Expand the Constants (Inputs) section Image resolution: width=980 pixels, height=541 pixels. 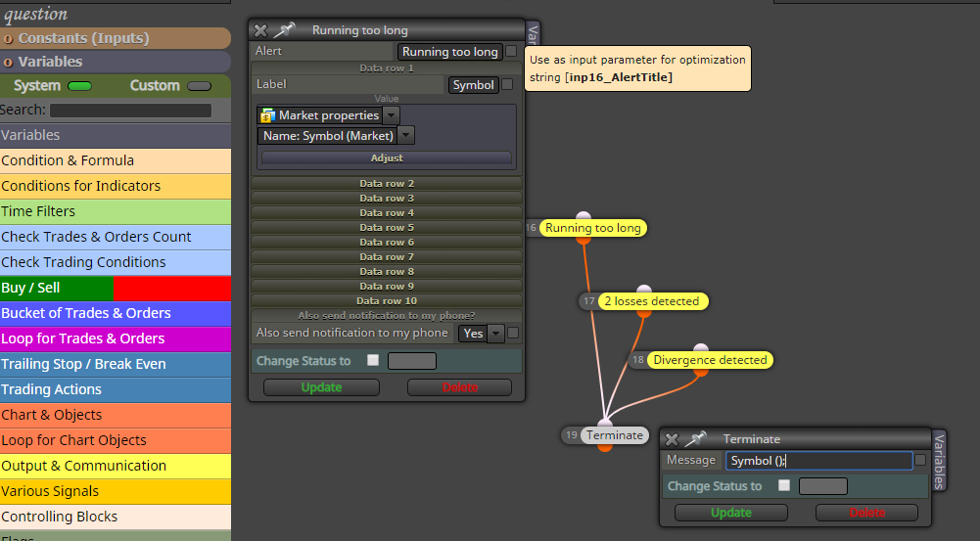pos(115,38)
